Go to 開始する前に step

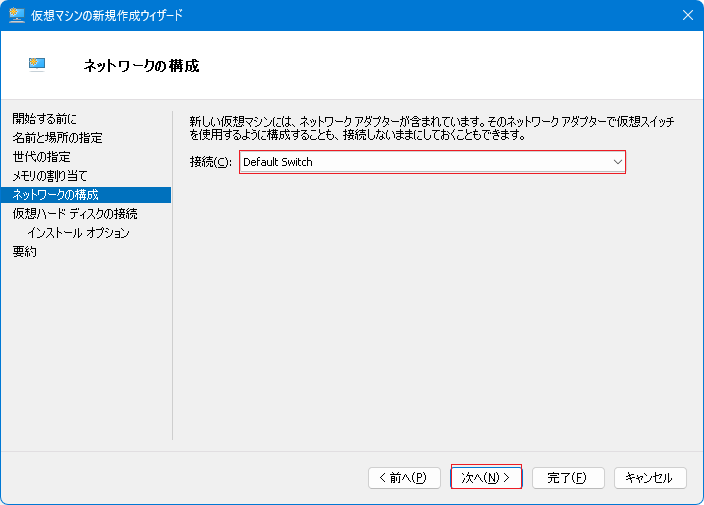(44, 119)
